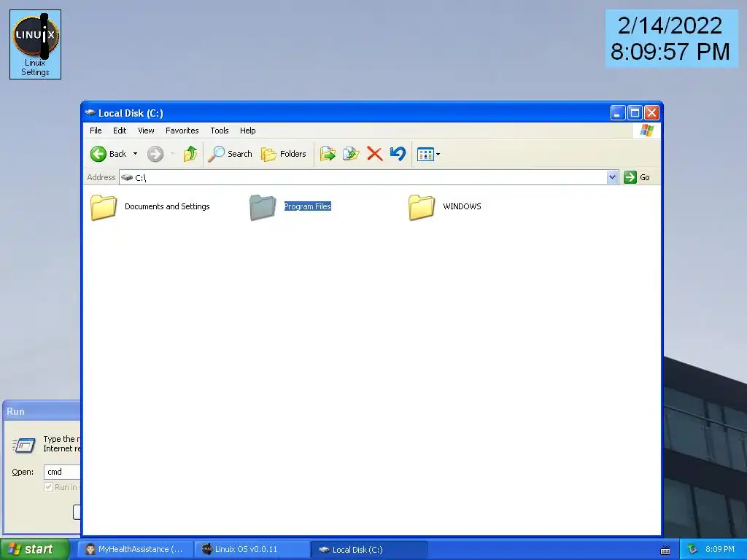The image size is (747, 560).
Task: Open the Back history dropdown arrow
Action: (x=135, y=154)
